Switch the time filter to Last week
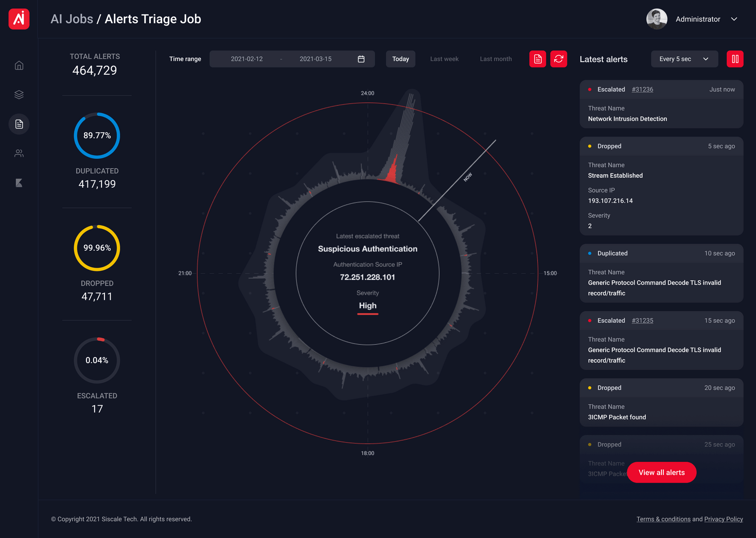756x538 pixels. [444, 59]
